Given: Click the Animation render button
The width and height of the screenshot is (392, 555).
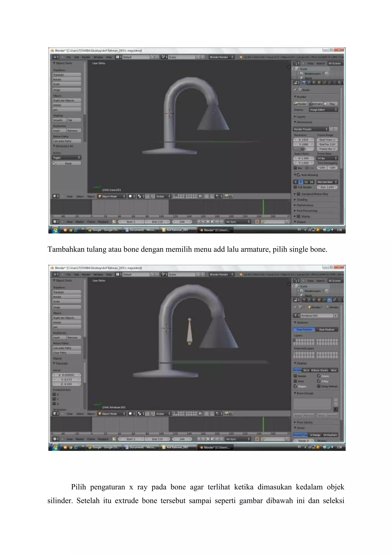Looking at the screenshot, I should coord(316,104).
